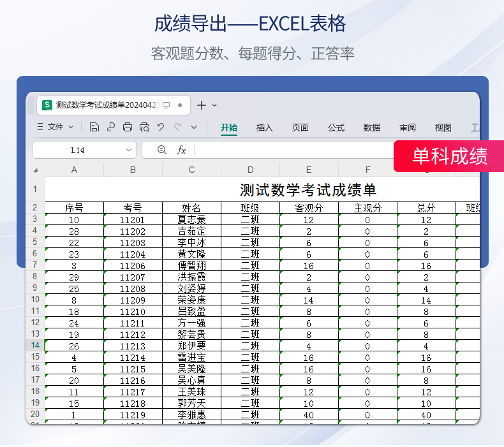
Task: Click the fx insert function icon
Action: click(181, 150)
